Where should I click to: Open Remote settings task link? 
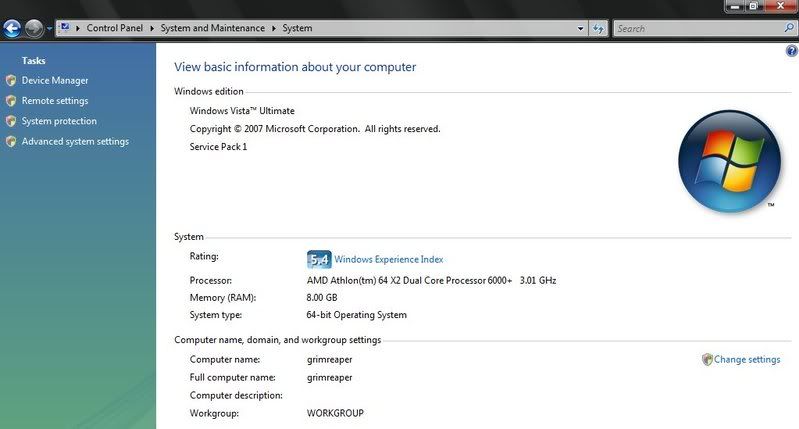coord(55,101)
